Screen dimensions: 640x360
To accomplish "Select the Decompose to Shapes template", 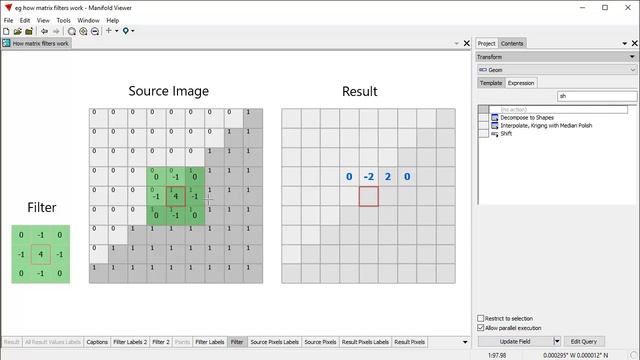I will [x=527, y=118].
